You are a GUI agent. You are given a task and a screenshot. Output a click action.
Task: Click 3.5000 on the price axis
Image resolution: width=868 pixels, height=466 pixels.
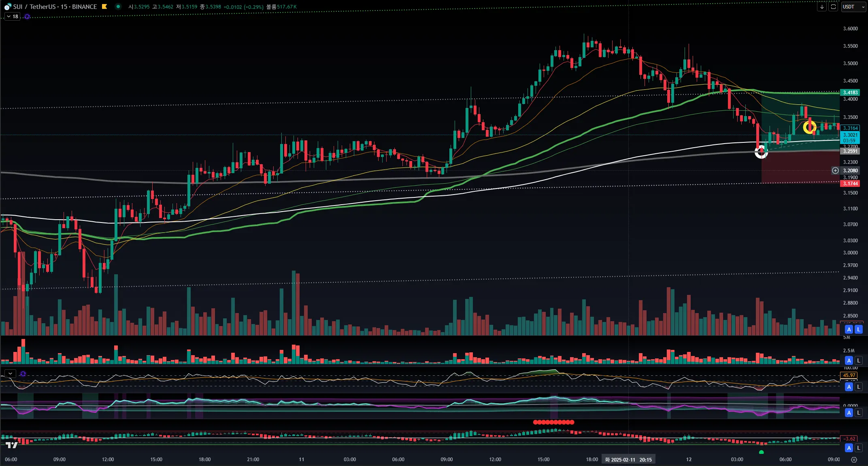[x=850, y=64]
